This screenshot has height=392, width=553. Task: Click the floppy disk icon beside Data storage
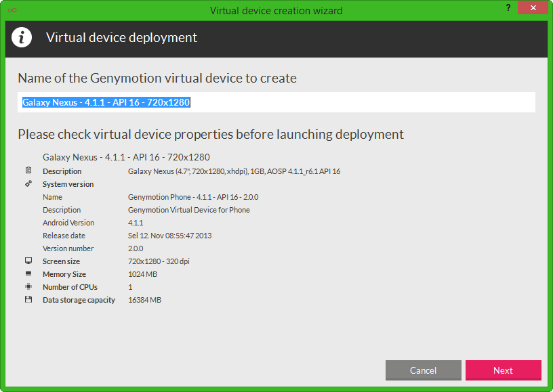(28, 299)
